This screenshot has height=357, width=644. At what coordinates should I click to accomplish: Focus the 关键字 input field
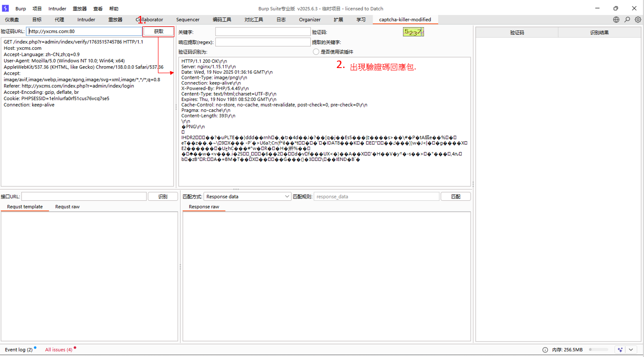(263, 31)
